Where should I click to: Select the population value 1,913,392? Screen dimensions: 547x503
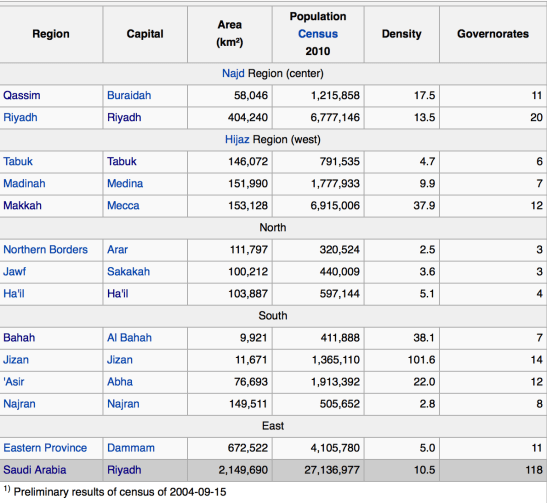(335, 382)
